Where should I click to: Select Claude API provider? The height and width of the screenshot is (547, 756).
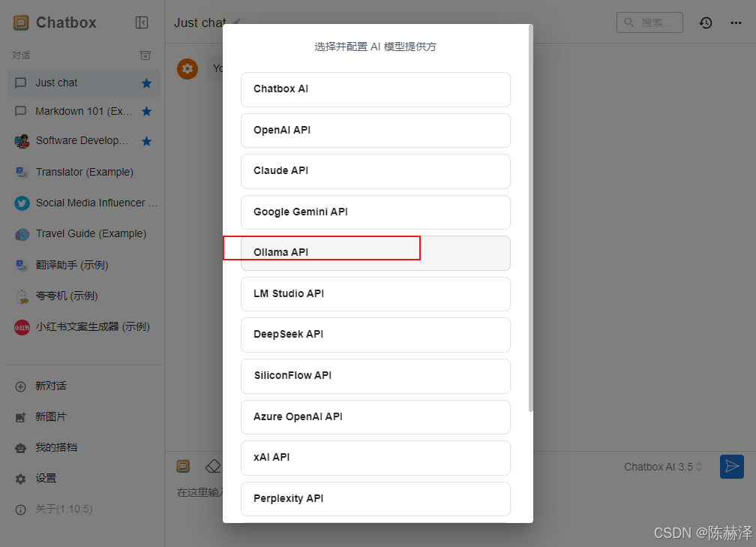click(376, 171)
